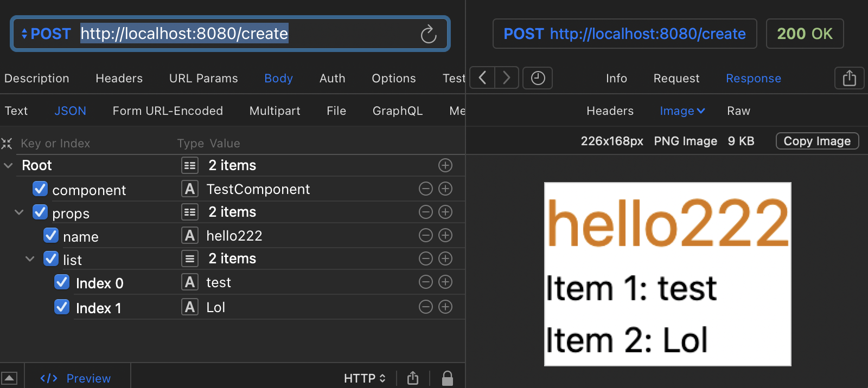
Task: Add an item to Root with plus icon
Action: [x=445, y=165]
